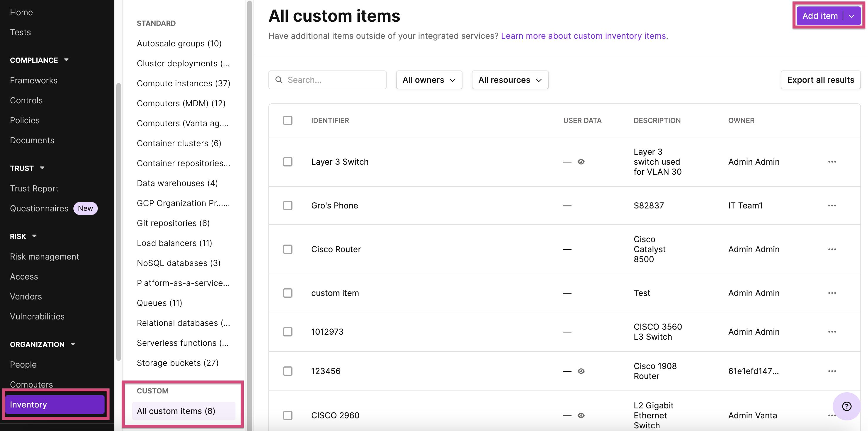Open Frameworks page

pyautogui.click(x=34, y=80)
